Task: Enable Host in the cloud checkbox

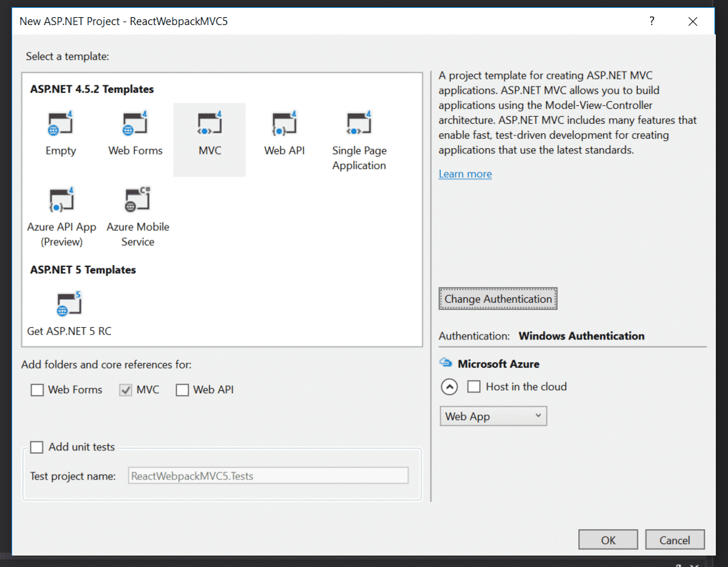Action: click(474, 387)
